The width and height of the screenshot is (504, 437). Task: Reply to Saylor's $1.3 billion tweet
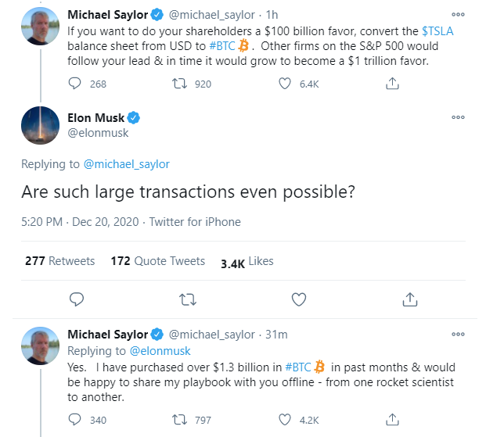click(75, 420)
